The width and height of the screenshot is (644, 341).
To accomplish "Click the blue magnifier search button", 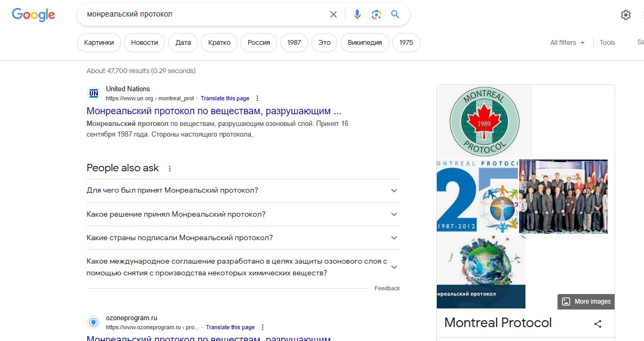I will tap(395, 14).
